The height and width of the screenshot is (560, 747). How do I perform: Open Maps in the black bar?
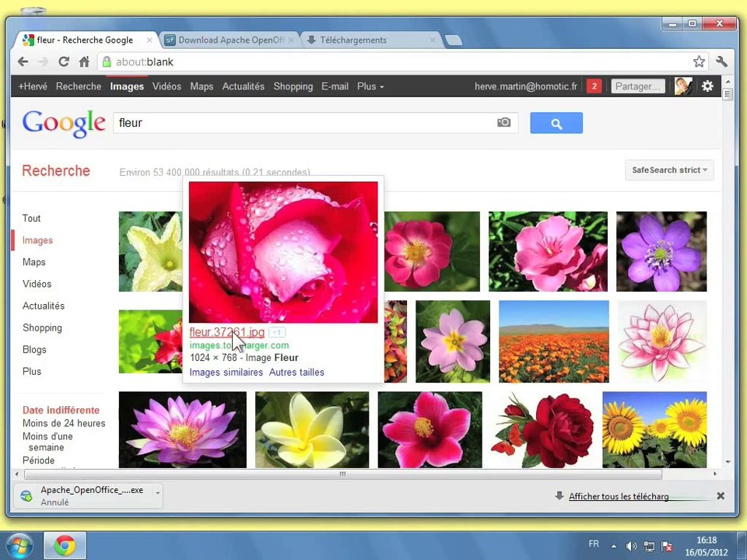202,86
